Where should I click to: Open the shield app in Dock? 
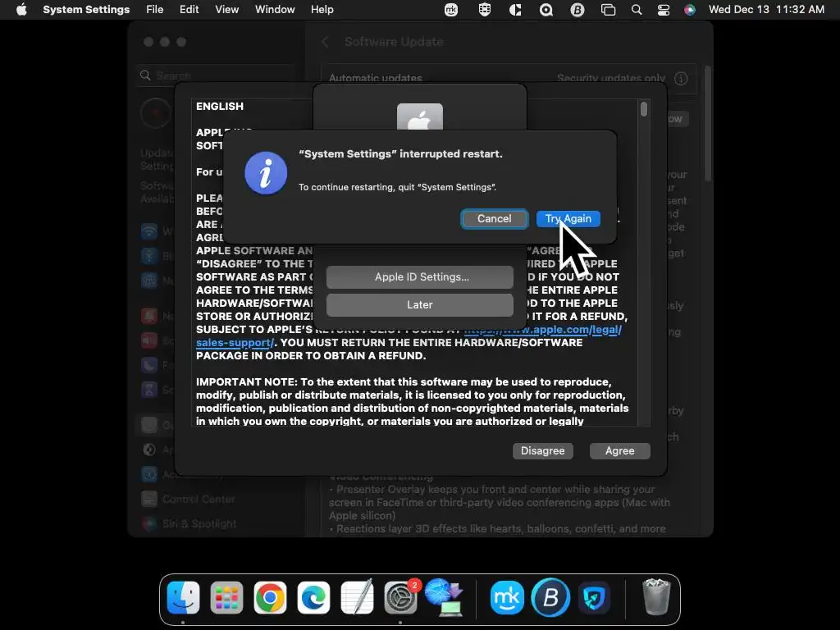(594, 597)
